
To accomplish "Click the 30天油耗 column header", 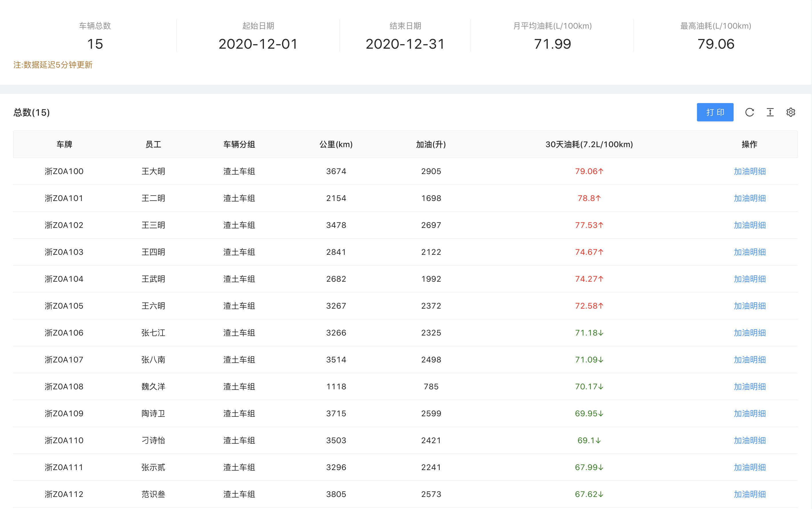I will (589, 144).
